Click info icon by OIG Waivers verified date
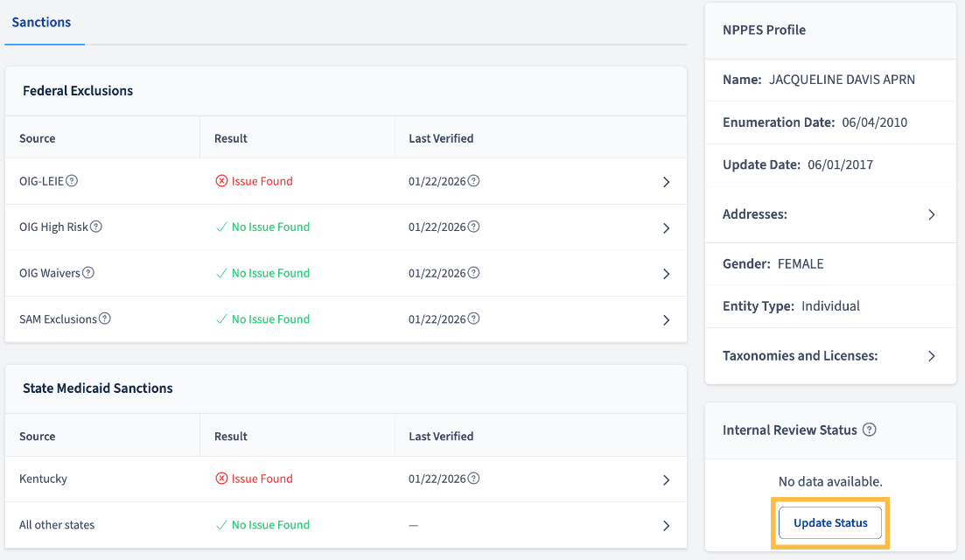 (473, 273)
